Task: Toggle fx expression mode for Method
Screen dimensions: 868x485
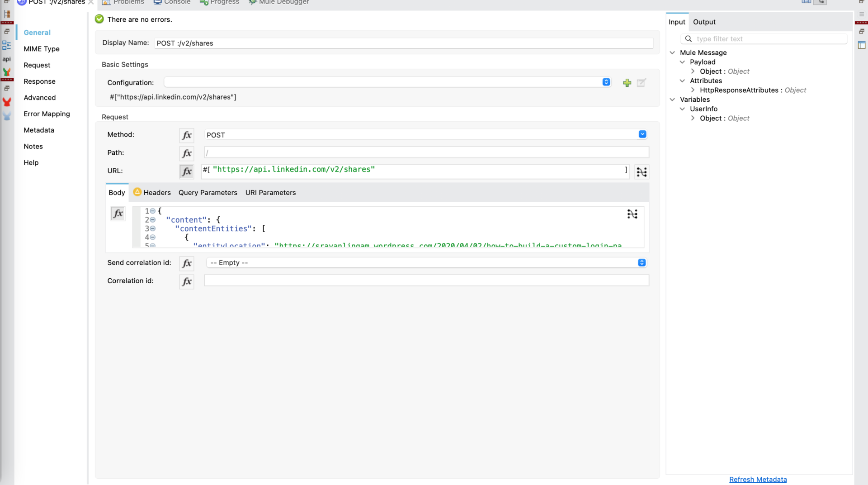Action: coord(187,135)
